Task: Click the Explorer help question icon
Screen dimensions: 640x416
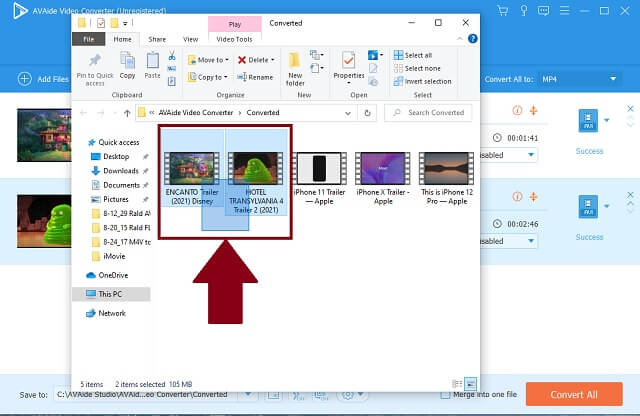Action: 473,39
